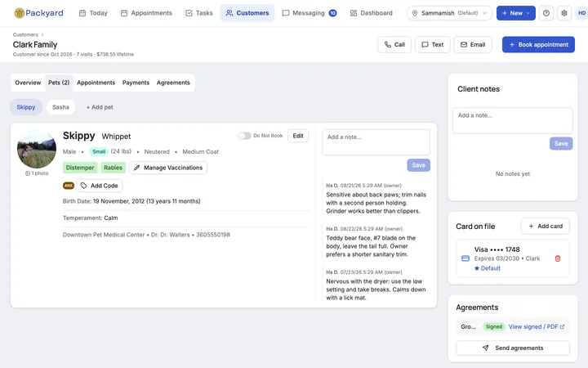Open Manage Vaccinations
588x368 pixels.
pos(168,168)
